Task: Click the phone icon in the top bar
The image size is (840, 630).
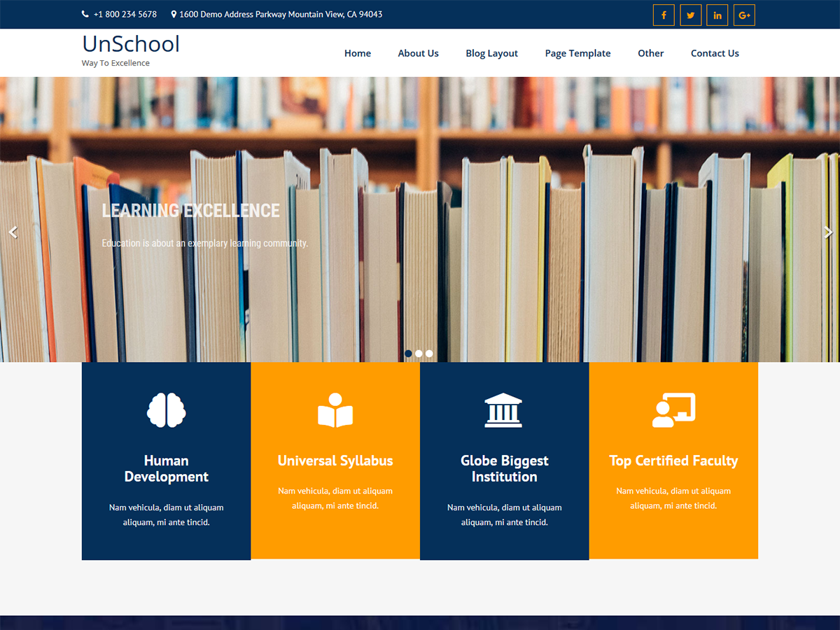Action: pos(84,13)
